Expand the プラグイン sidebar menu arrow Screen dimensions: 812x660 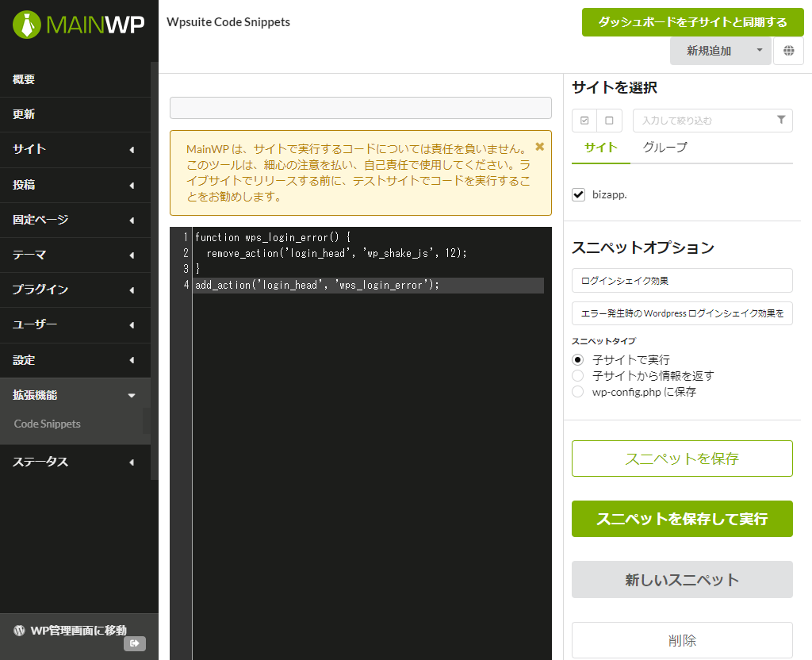tap(132, 290)
